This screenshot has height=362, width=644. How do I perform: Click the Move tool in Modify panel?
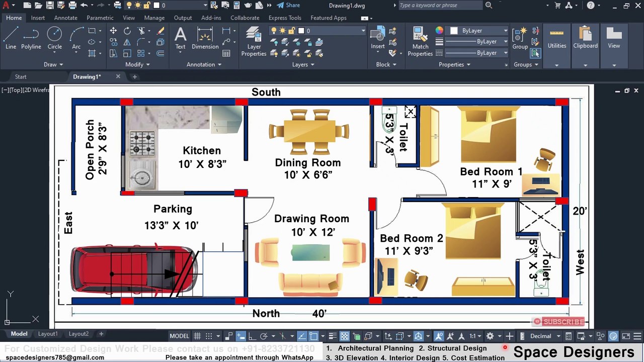(113, 31)
